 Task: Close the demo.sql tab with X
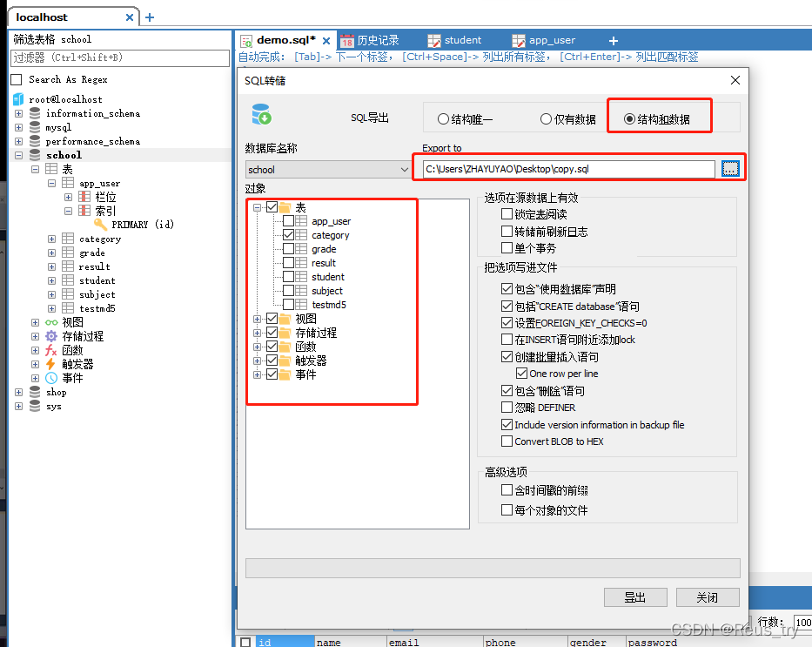tap(326, 40)
